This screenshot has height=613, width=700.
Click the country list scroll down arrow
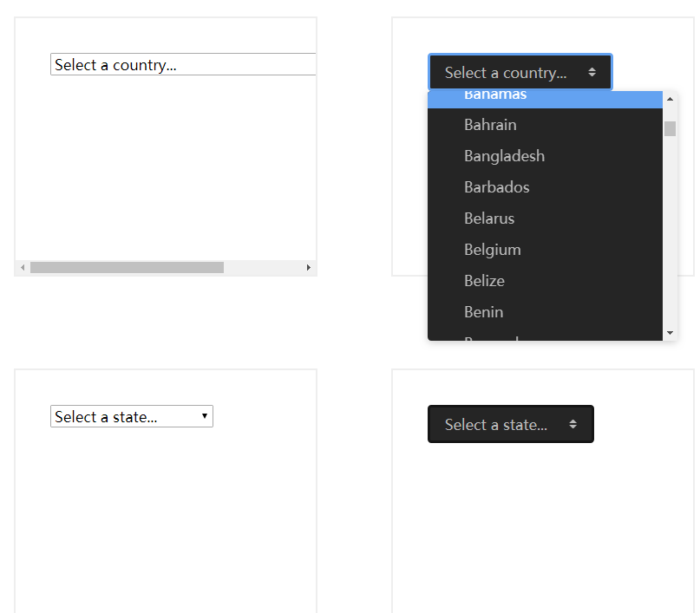[670, 333]
